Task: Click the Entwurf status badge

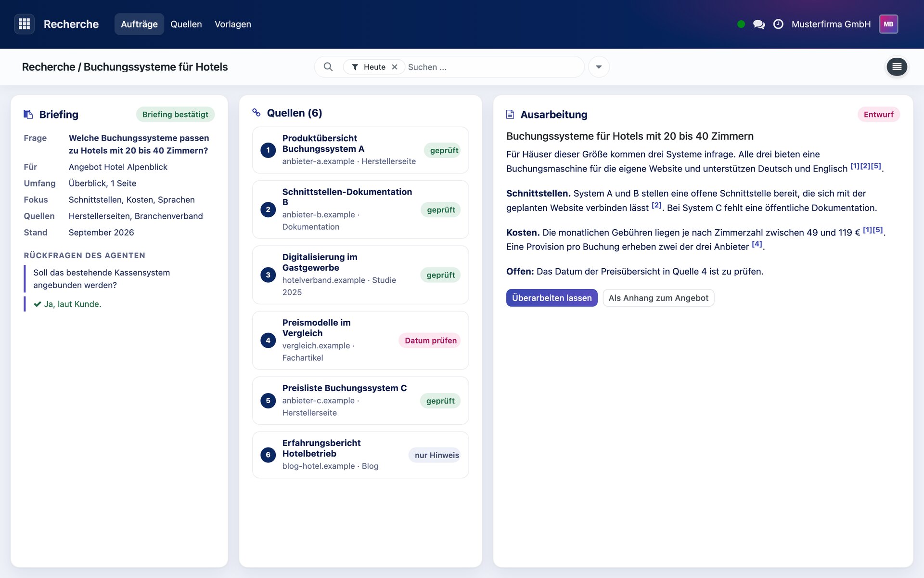Action: point(878,114)
